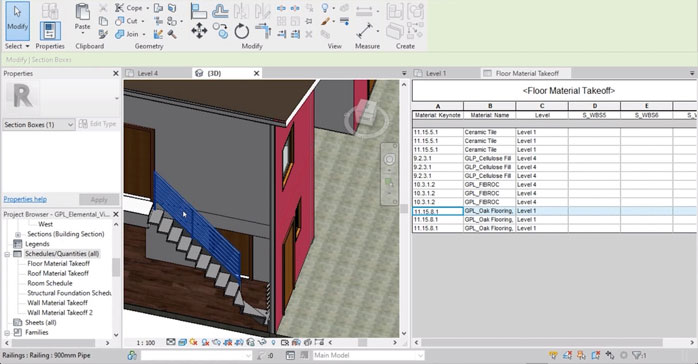Click the schedule horizontal scrollbar

pos(542,342)
